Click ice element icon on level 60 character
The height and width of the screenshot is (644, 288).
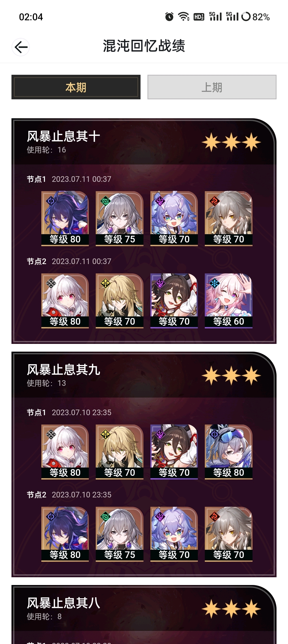[214, 283]
